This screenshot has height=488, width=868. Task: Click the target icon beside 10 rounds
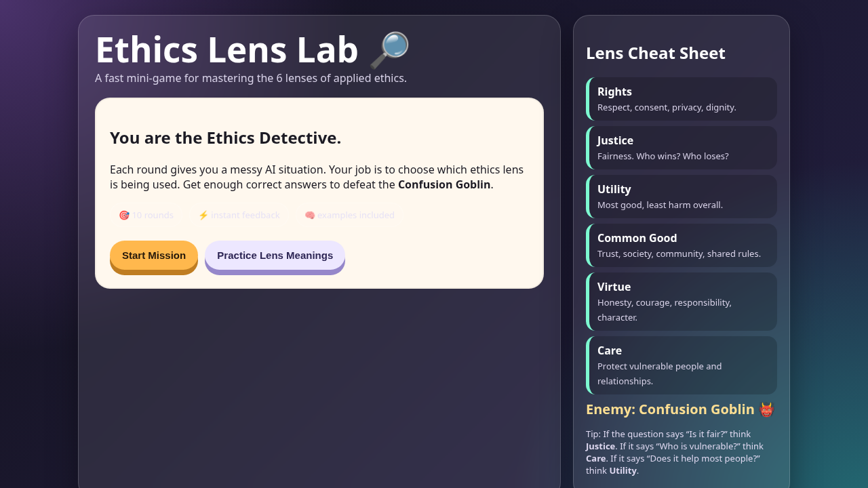coord(124,215)
